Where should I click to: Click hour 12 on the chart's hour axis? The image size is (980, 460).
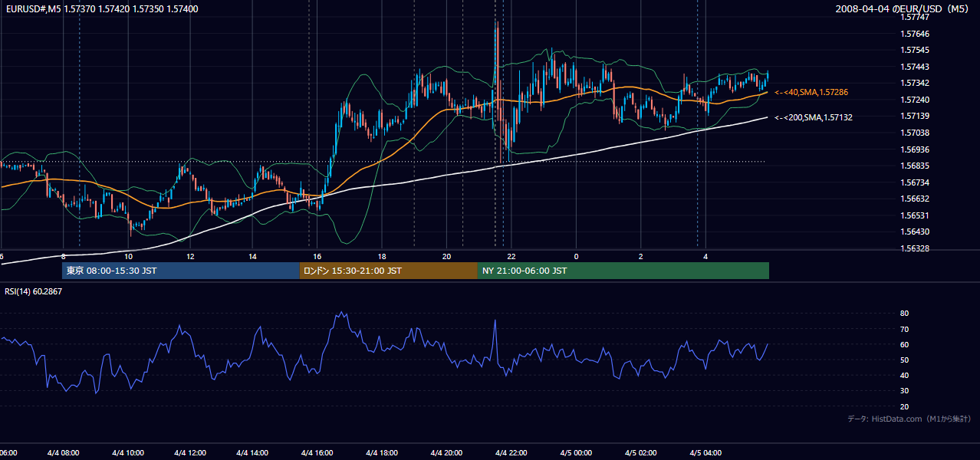190,256
